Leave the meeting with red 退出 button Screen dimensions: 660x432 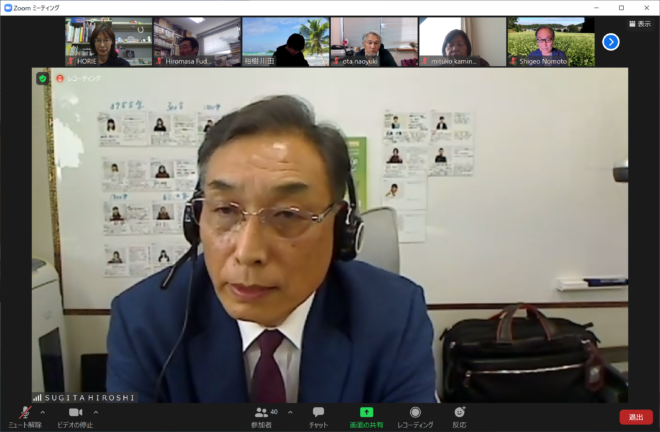pyautogui.click(x=635, y=417)
